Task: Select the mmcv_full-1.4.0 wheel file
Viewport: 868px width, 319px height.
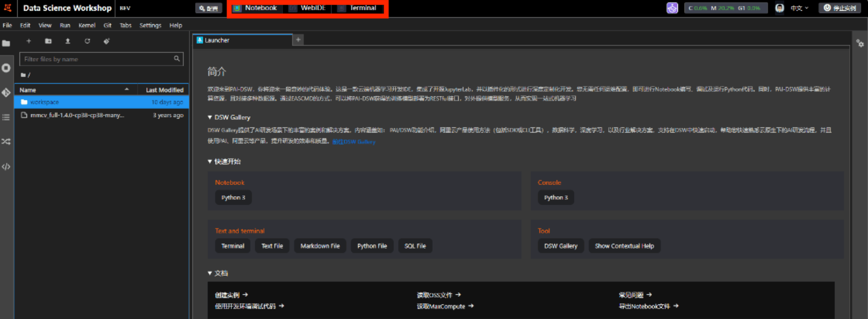Action: [102, 115]
